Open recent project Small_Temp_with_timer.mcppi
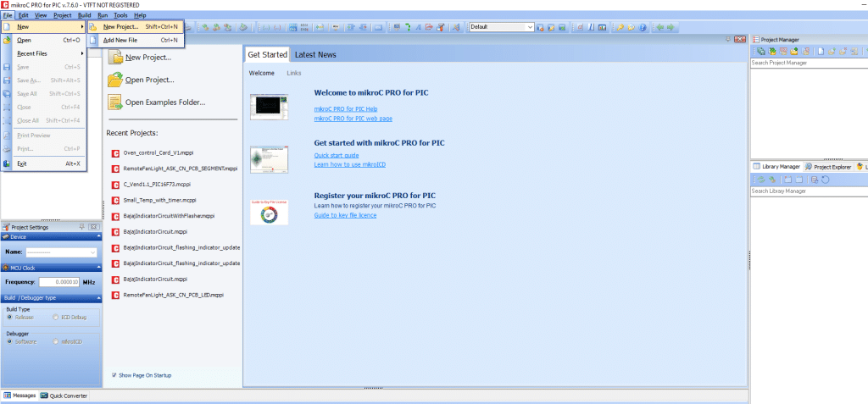The image size is (868, 404). pos(160,201)
